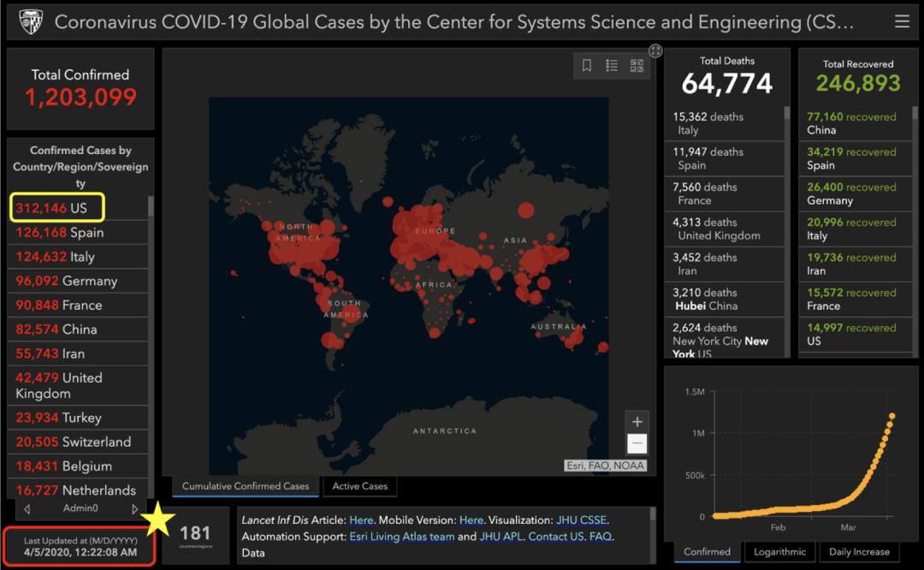Viewport: 924px width, 570px height.
Task: Click the 181 countries/regions counter
Action: tap(195, 535)
